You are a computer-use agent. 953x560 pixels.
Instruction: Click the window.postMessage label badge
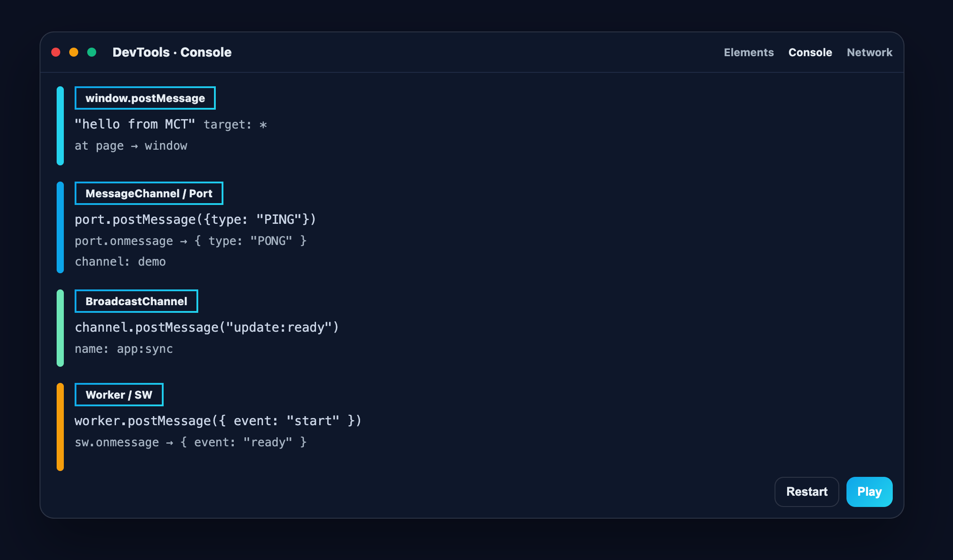[x=145, y=98]
